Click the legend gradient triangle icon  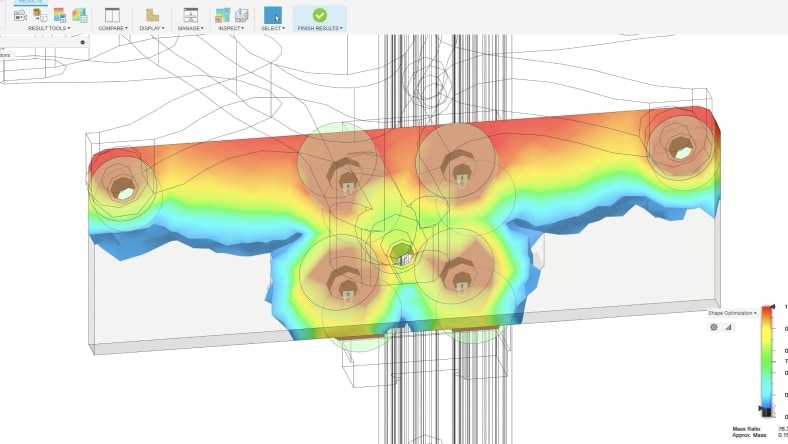(728, 327)
